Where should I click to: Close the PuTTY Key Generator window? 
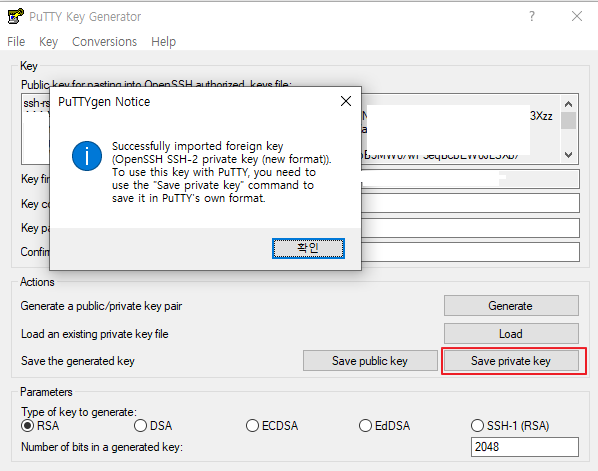pos(577,16)
